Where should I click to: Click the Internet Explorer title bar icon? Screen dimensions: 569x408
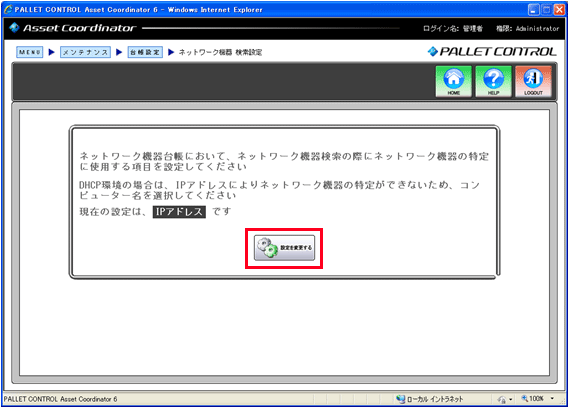coord(8,10)
